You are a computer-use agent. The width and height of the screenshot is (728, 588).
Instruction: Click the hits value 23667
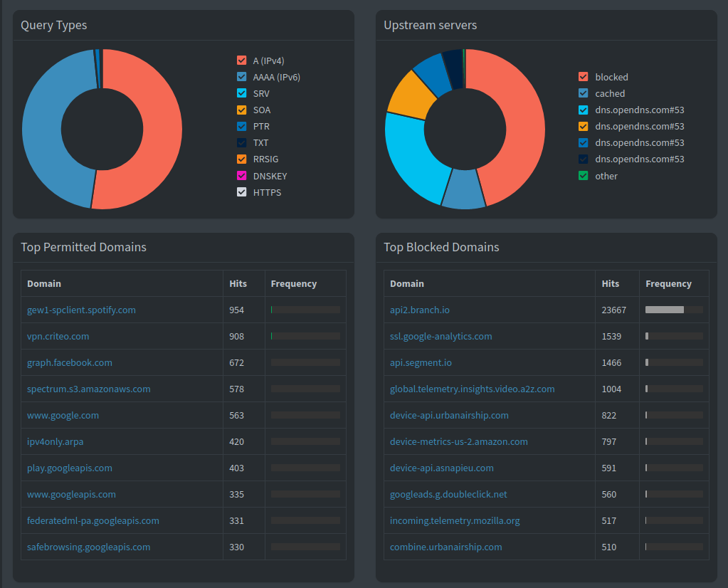pyautogui.click(x=614, y=310)
